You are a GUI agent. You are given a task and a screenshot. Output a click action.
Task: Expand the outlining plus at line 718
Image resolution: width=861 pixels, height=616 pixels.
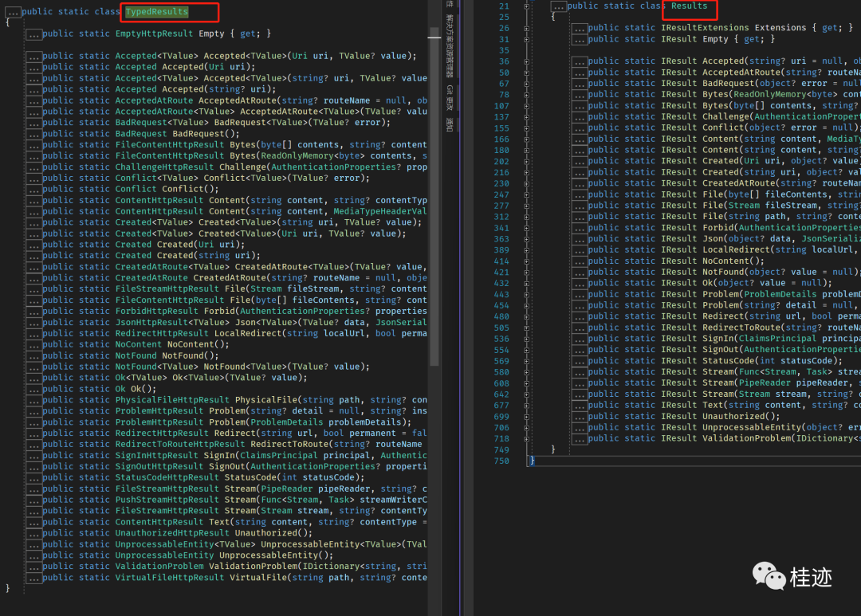527,438
